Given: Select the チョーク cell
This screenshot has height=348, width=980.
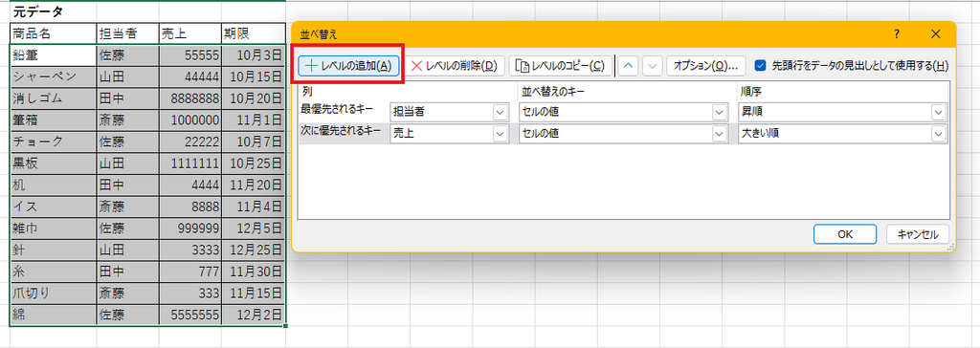Looking at the screenshot, I should [x=54, y=141].
